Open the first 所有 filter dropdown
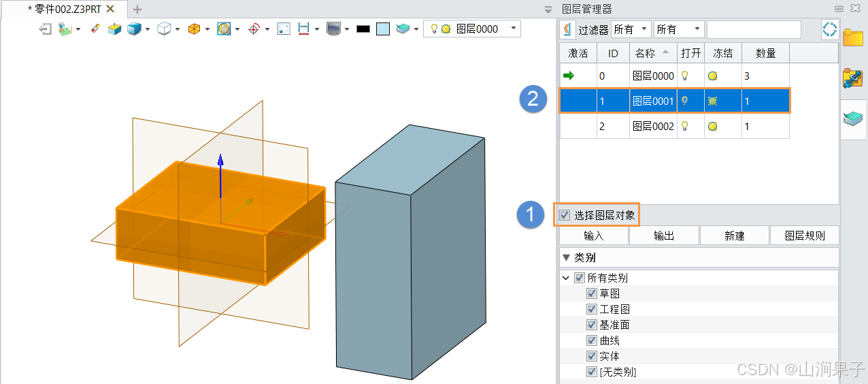Screen dimensions: 868x384 pos(631,29)
